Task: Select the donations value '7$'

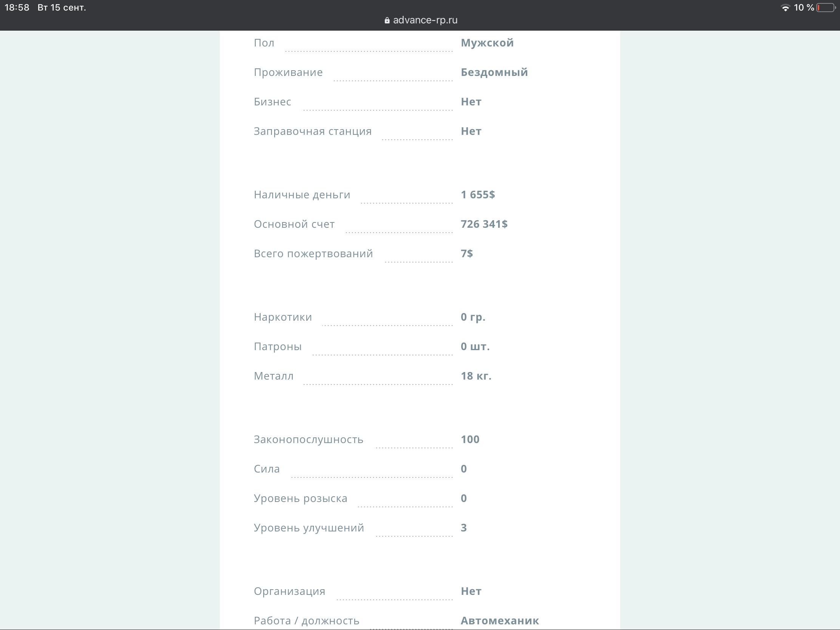Action: [467, 254]
